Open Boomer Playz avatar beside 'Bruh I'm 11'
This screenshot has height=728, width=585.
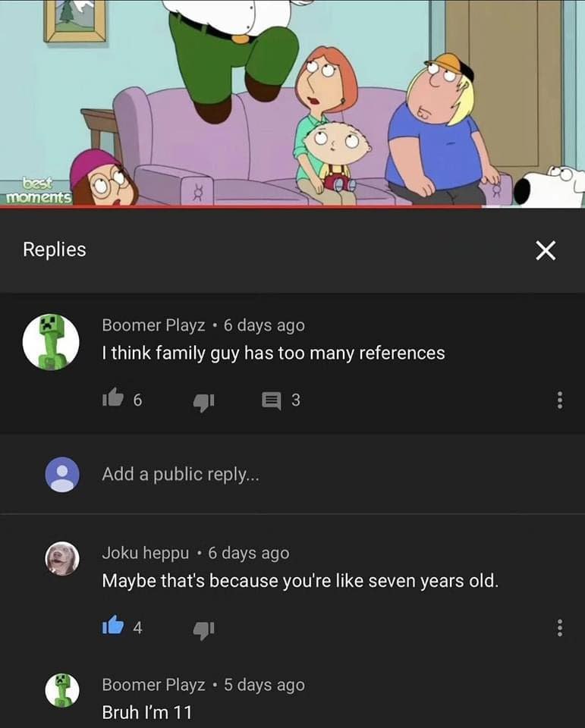(x=62, y=690)
